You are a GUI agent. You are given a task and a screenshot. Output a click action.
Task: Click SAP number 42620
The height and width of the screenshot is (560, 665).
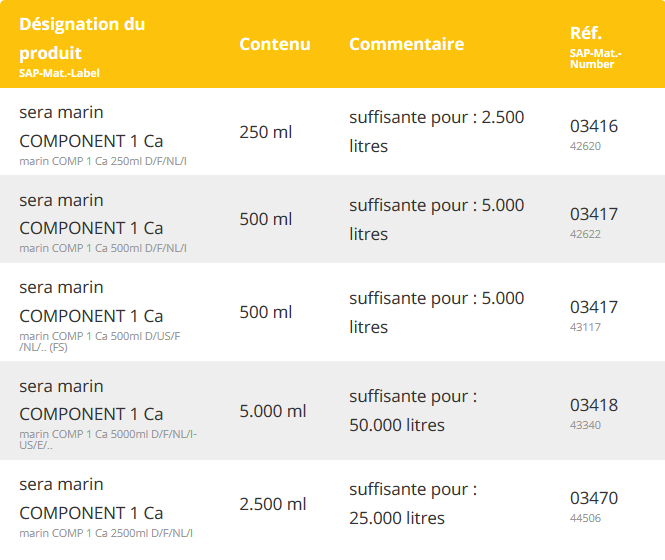coord(585,146)
